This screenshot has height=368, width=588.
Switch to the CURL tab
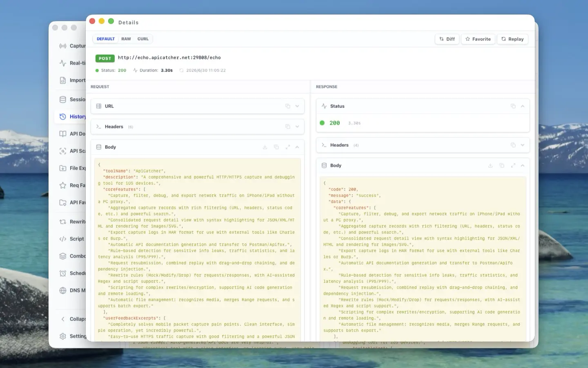pyautogui.click(x=143, y=39)
